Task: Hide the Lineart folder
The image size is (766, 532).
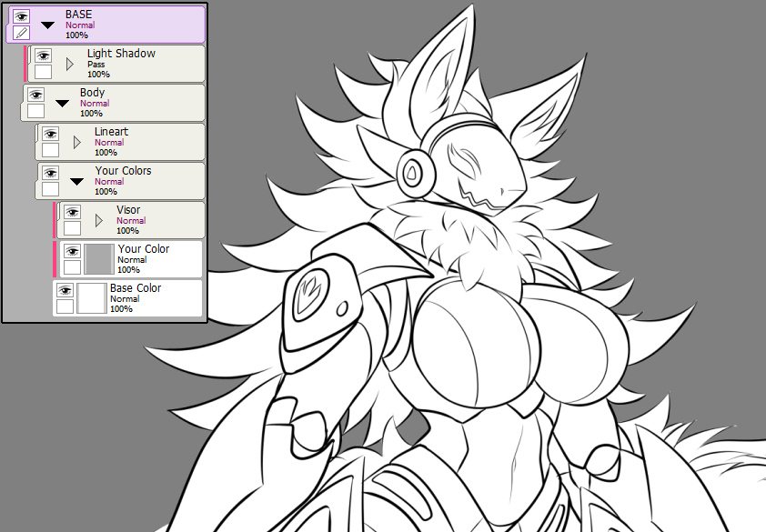Action: coord(50,134)
